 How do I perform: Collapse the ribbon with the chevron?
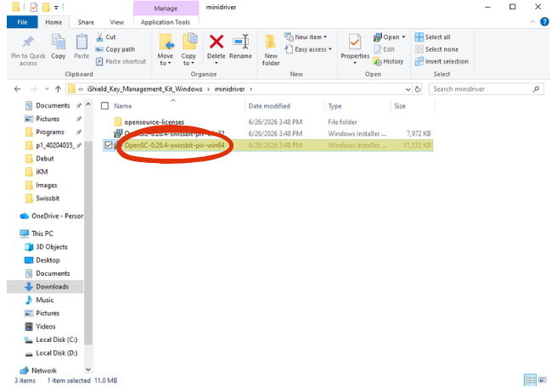point(532,22)
